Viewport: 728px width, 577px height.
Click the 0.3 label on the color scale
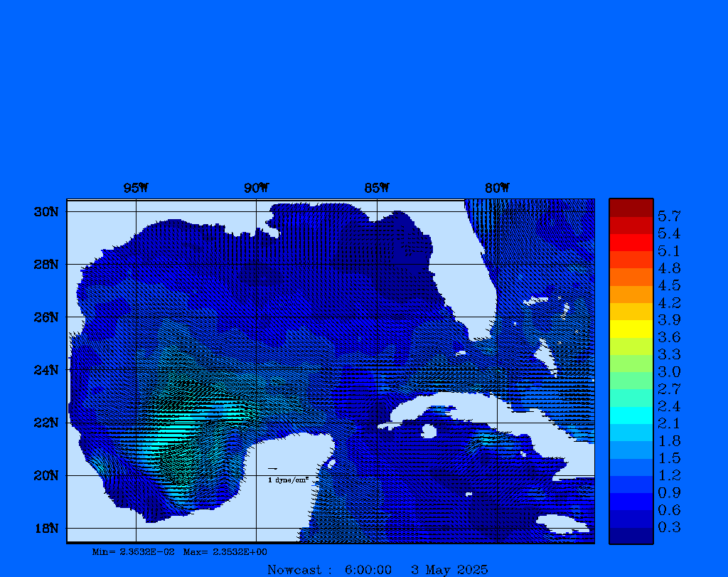(668, 527)
